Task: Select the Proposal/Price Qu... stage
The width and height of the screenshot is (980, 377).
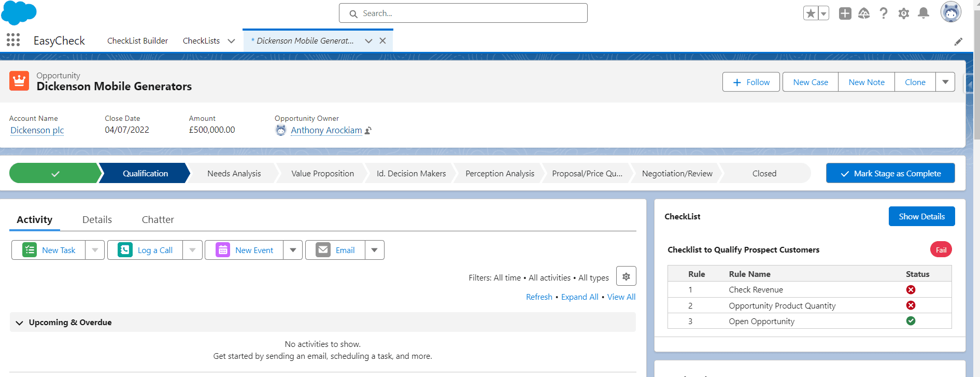Action: tap(587, 173)
